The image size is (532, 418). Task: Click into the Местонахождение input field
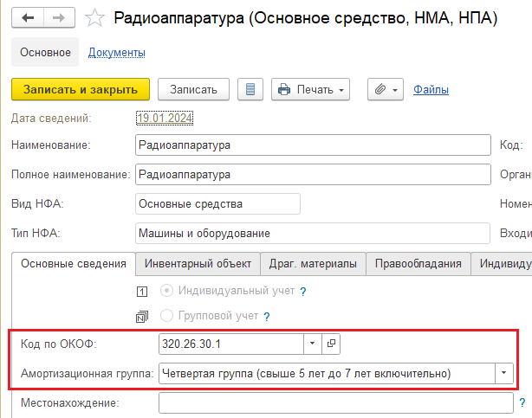pyautogui.click(x=336, y=402)
